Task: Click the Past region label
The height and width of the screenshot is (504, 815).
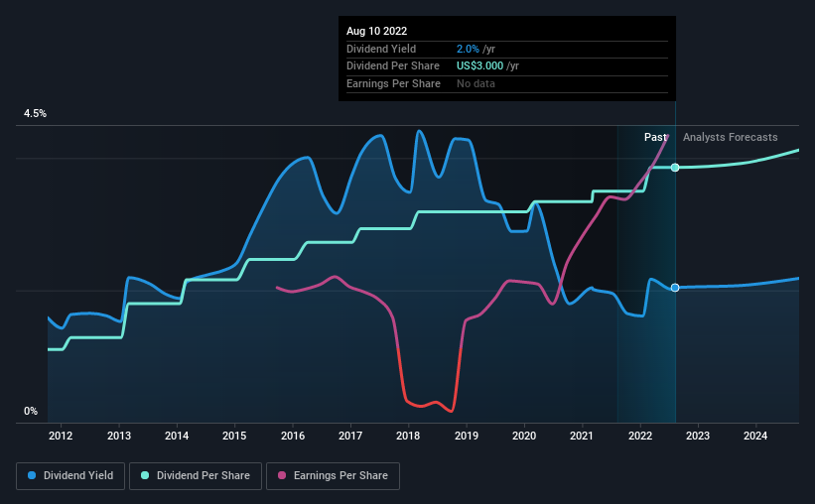Action: pyautogui.click(x=655, y=137)
